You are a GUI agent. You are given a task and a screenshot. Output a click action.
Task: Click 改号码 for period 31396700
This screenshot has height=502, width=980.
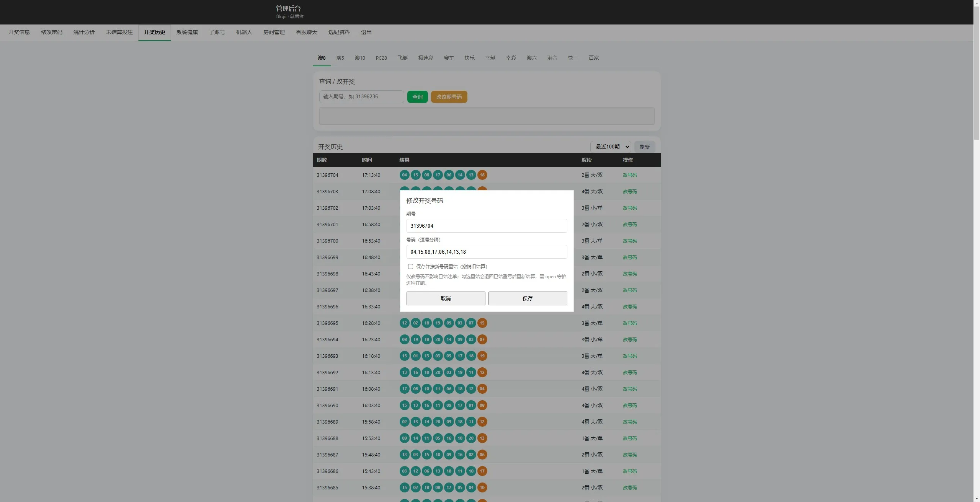[630, 241]
